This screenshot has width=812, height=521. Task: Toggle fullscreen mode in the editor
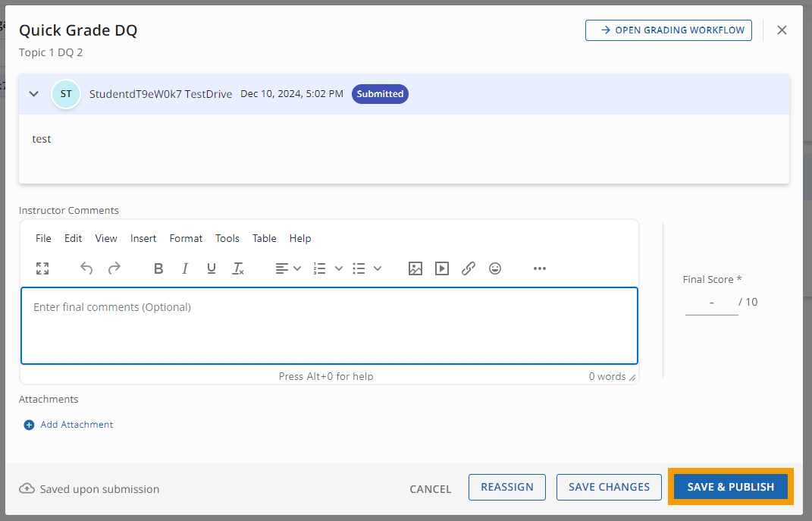tap(42, 268)
